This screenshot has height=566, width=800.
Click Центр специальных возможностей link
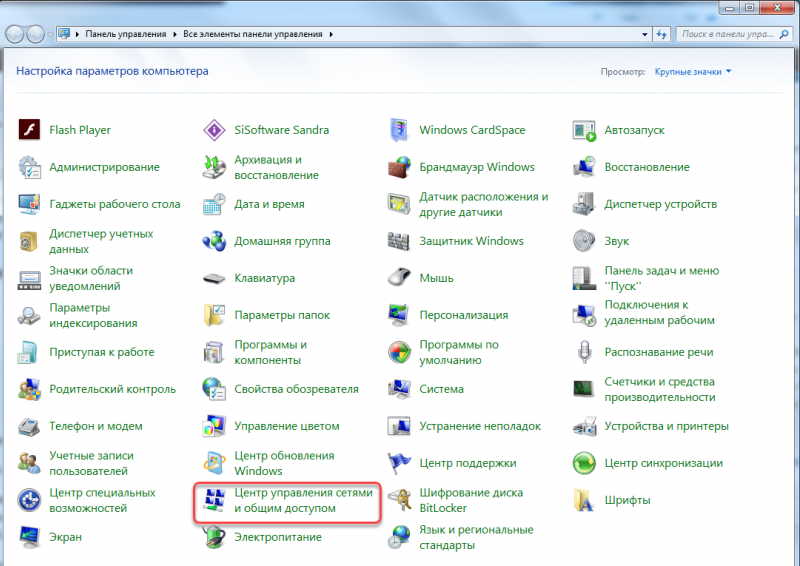pos(102,500)
